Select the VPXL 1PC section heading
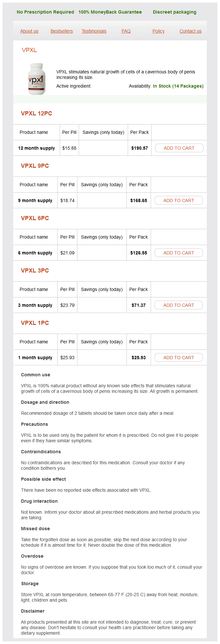Viewport: 220px width, 644px height. click(x=35, y=323)
